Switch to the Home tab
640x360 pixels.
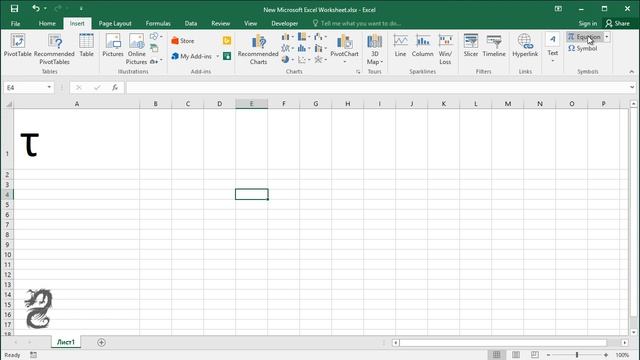click(47, 23)
